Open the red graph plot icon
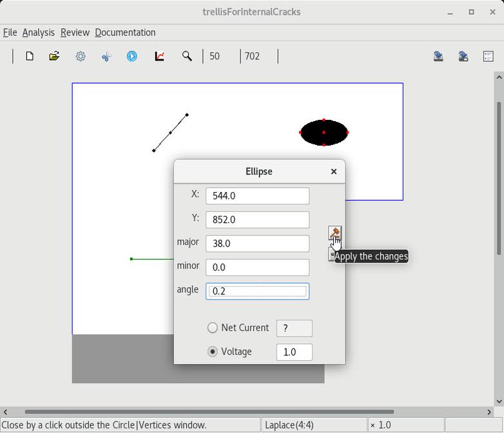 [x=159, y=57]
